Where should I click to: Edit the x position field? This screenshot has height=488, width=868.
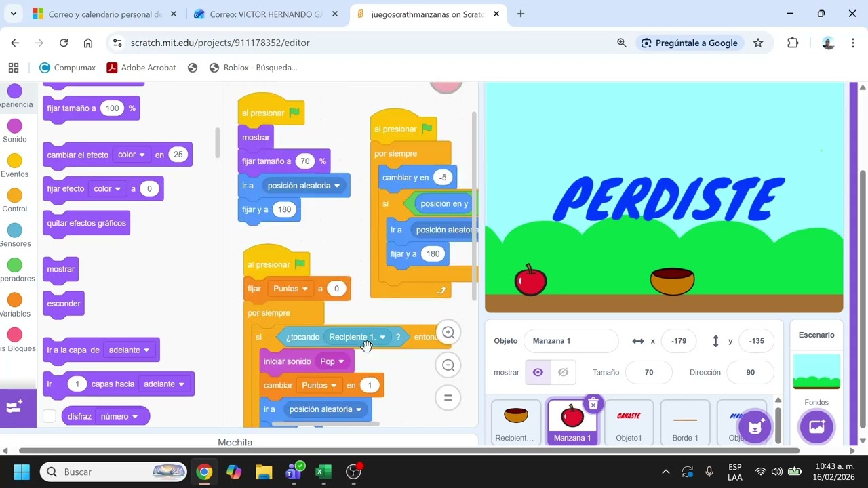679,341
